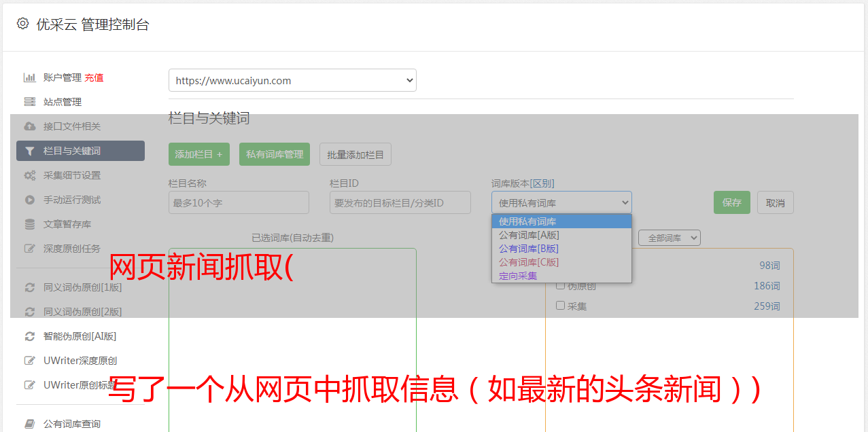Click the edit icon for UWriter原创标题
Image resolution: width=868 pixels, height=432 pixels.
(30, 385)
